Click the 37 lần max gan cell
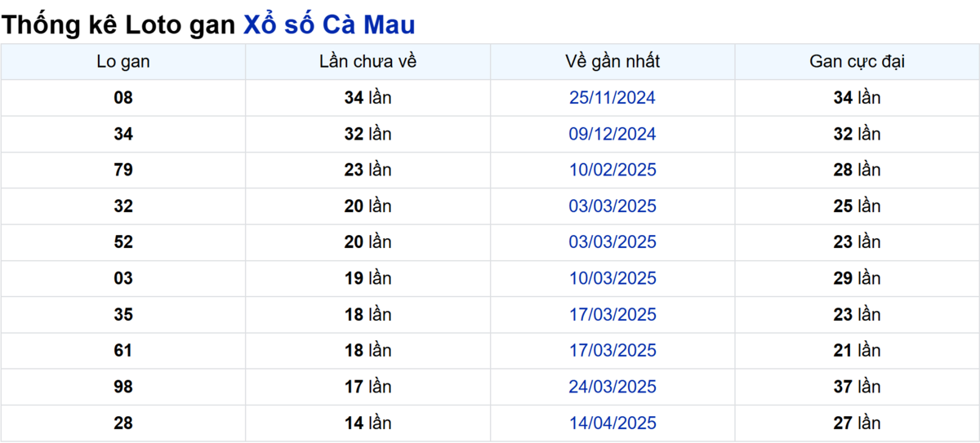 point(857,387)
